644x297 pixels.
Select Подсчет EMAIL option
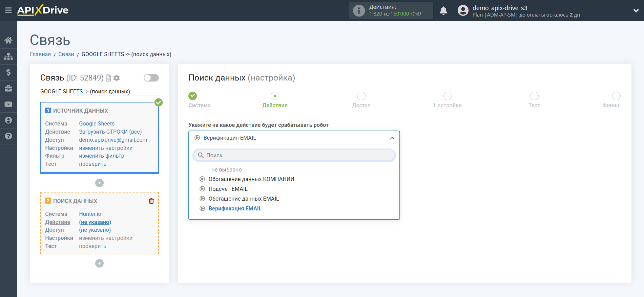pyautogui.click(x=228, y=189)
